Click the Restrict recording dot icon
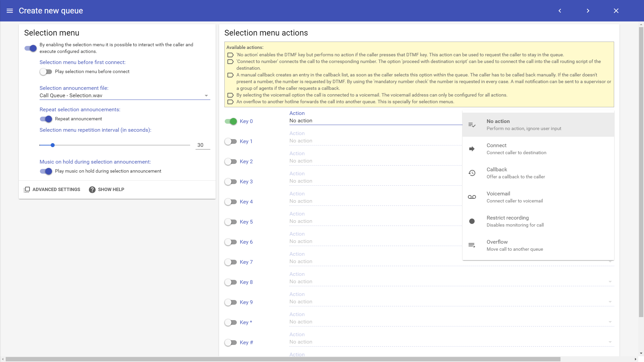Screen dimensions: 644x362 (472, 221)
